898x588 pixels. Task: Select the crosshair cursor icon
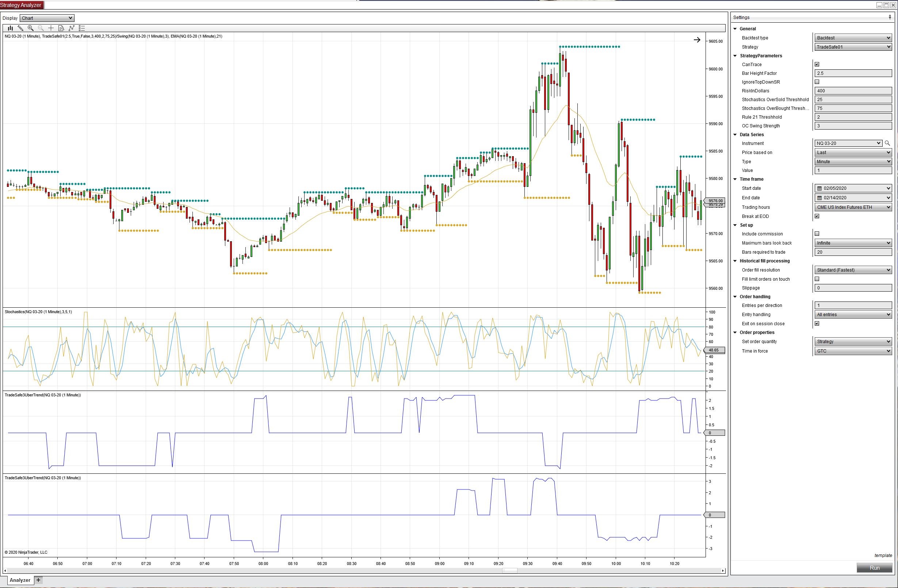click(51, 28)
